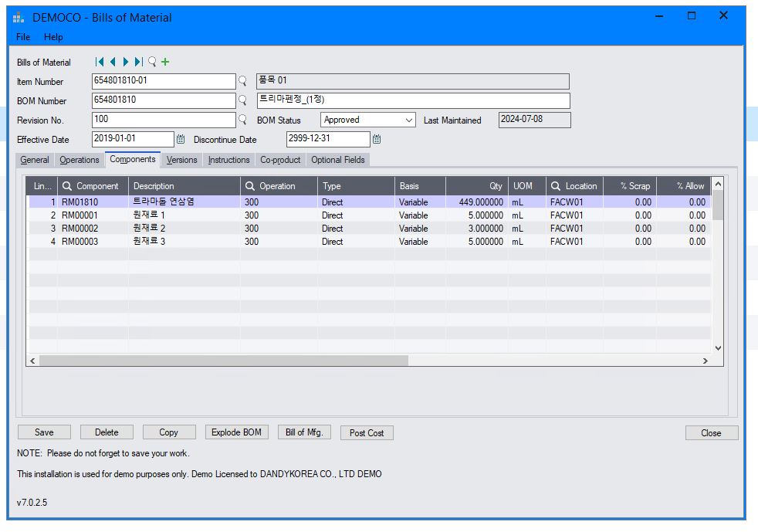758x532 pixels.
Task: Click the Copy button
Action: [169, 432]
